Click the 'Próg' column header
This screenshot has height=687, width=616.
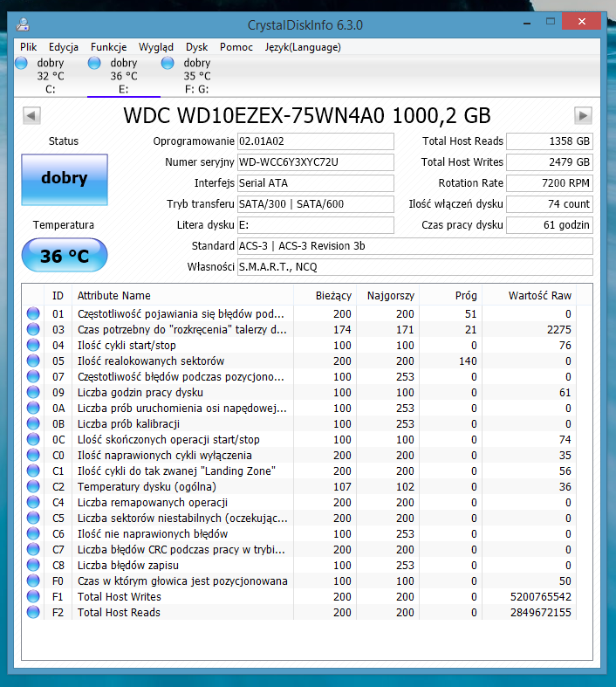pyautogui.click(x=451, y=296)
